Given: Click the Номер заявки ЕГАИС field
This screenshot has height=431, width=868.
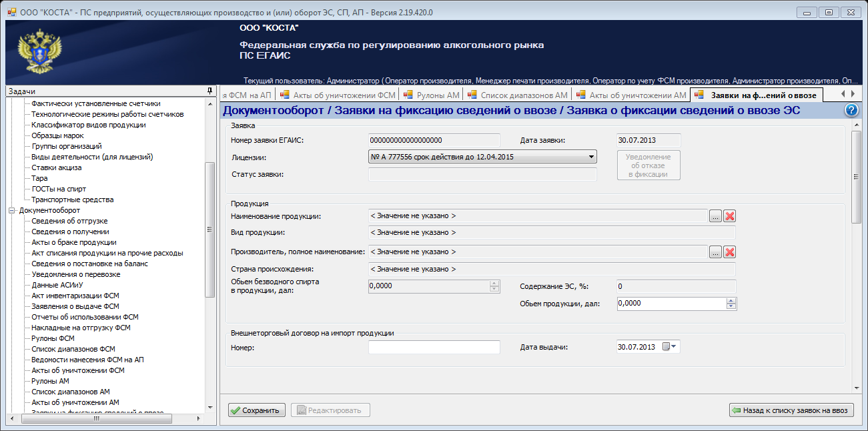Looking at the screenshot, I should tap(434, 140).
